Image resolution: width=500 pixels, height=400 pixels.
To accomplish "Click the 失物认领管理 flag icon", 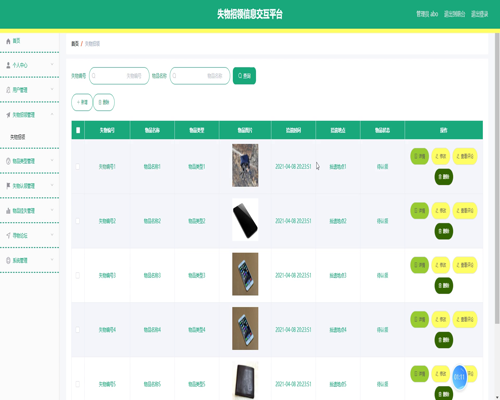I will pyautogui.click(x=8, y=186).
